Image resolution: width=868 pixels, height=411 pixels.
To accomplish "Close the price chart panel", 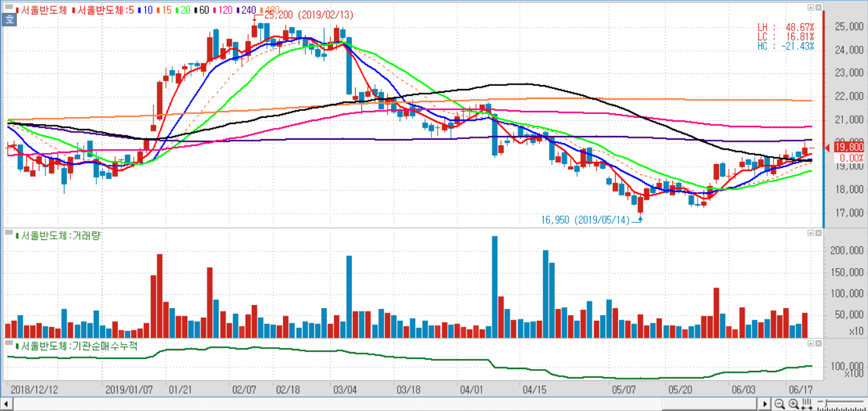I will pyautogui.click(x=818, y=8).
